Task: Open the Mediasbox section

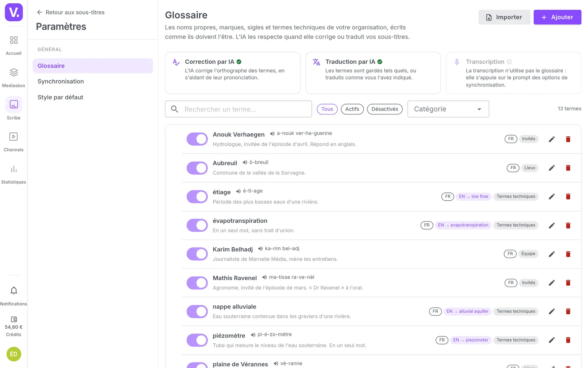Action: click(14, 78)
